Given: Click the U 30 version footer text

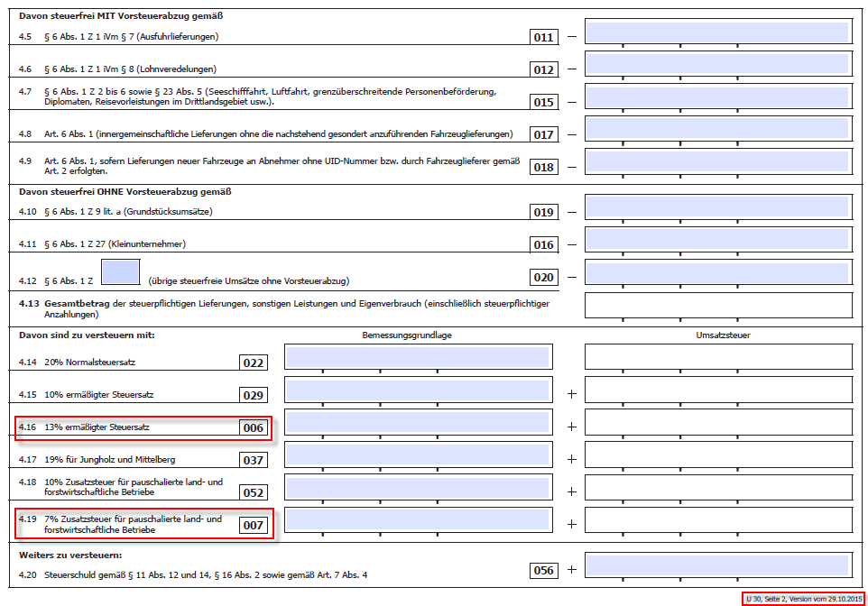Looking at the screenshot, I should [x=803, y=599].
